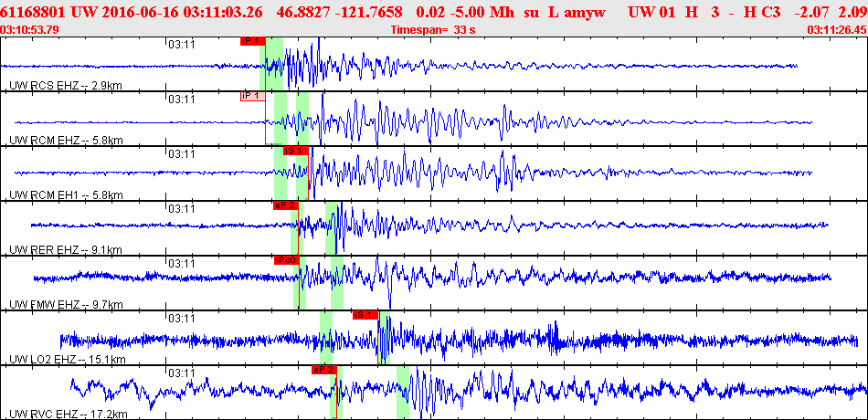The image size is (868, 420).
Task: Click the eP 2 pick flag on RVC EHZ
Action: coord(324,370)
